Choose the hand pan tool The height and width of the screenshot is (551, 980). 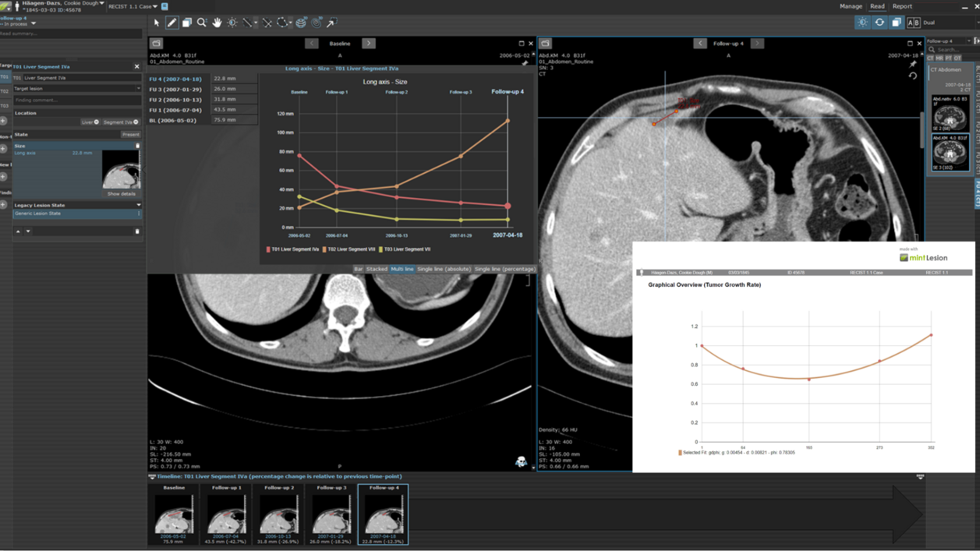point(217,23)
